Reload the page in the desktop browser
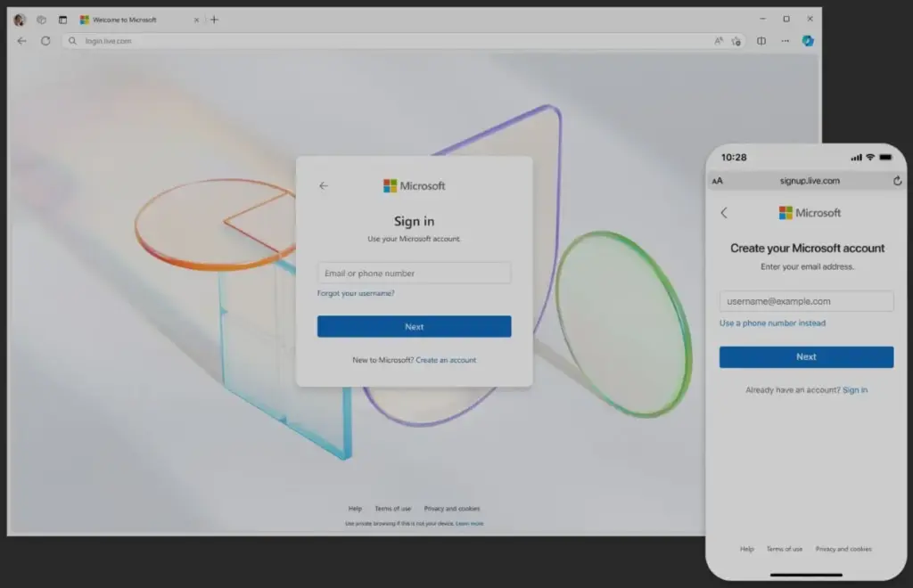 (x=45, y=41)
